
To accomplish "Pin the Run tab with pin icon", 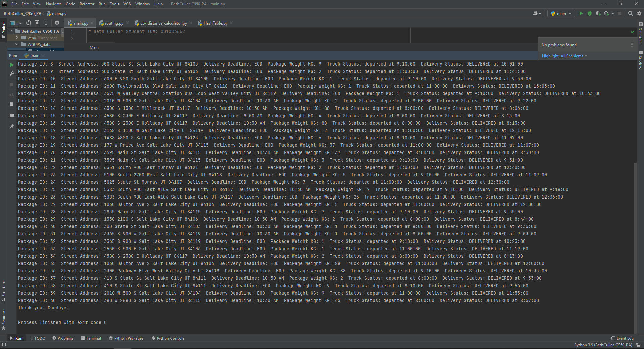I will tap(12, 127).
